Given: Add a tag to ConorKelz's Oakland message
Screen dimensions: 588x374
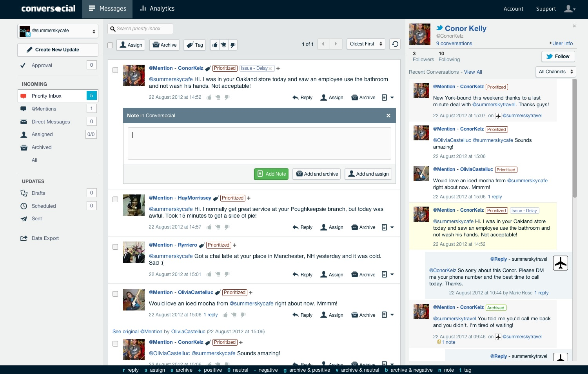Looking at the screenshot, I should pyautogui.click(x=278, y=69).
